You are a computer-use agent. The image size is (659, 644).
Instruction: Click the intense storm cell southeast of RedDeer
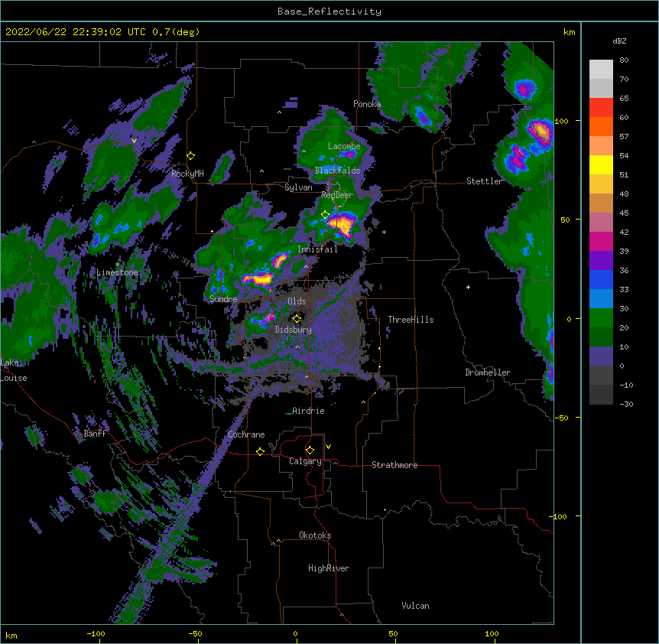pyautogui.click(x=343, y=224)
